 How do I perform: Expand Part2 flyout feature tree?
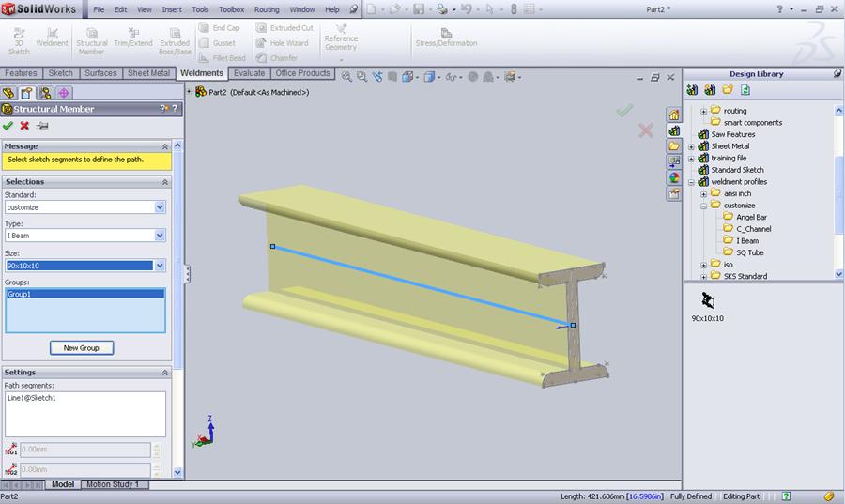pos(189,92)
